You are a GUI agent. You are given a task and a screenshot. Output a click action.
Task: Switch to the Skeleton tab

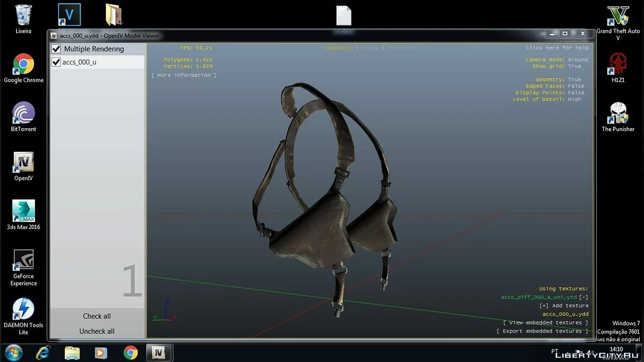click(x=400, y=48)
